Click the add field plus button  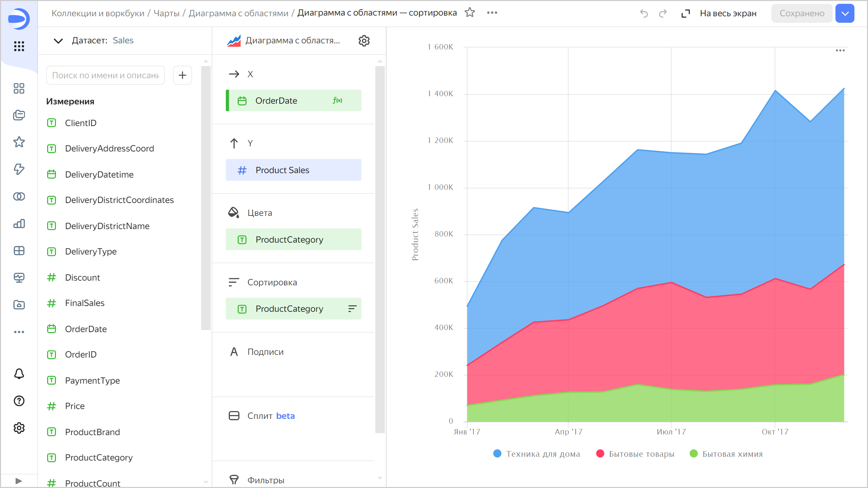pyautogui.click(x=182, y=75)
